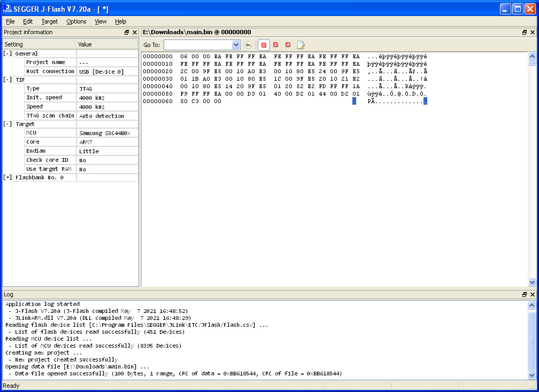The width and height of the screenshot is (539, 392).
Task: Undock the Log panel
Action: pos(525,294)
